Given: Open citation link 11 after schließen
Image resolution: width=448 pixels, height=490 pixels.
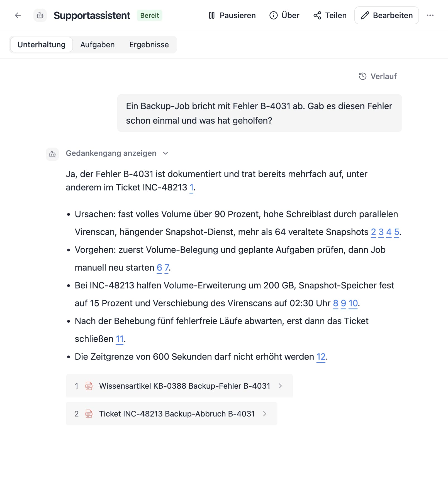Looking at the screenshot, I should pyautogui.click(x=120, y=339).
